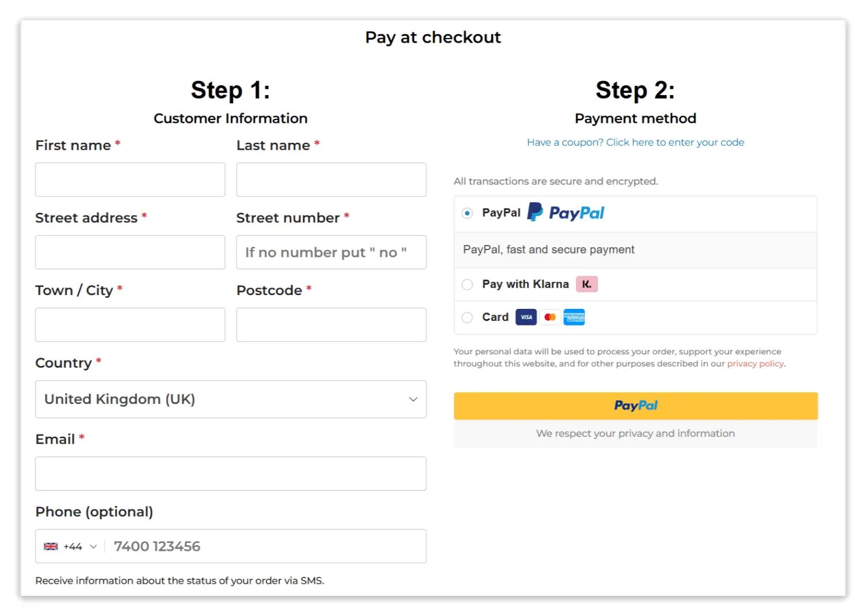Click the Klarna pink K badge
The image size is (866, 616).
pos(586,284)
